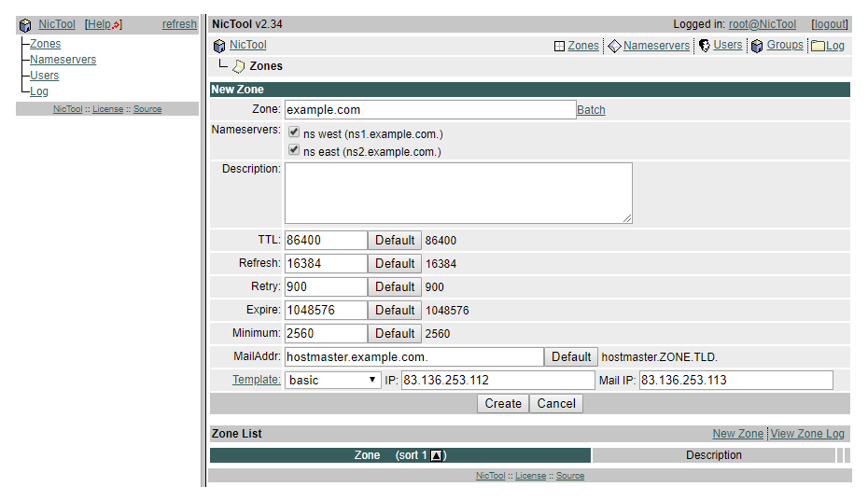Click the sort ascending arrow icon in Zone column
The image size is (868, 501).
click(x=437, y=455)
